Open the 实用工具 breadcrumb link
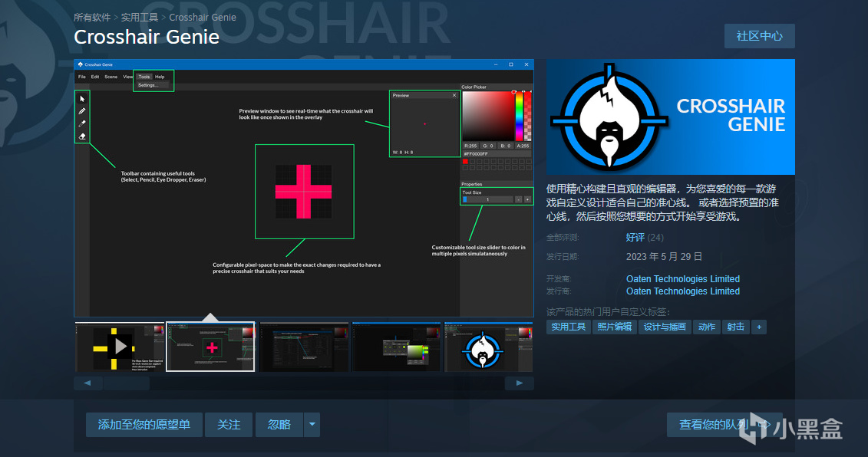This screenshot has width=868, height=457. 140,17
